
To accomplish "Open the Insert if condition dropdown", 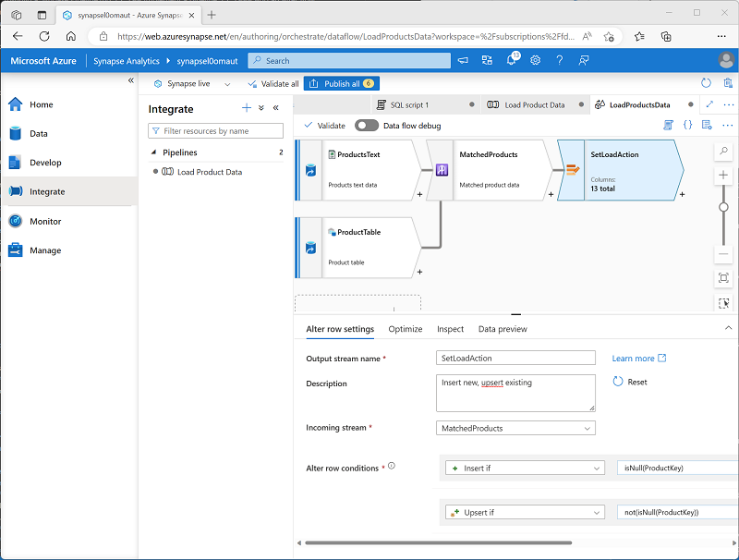I will 525,469.
